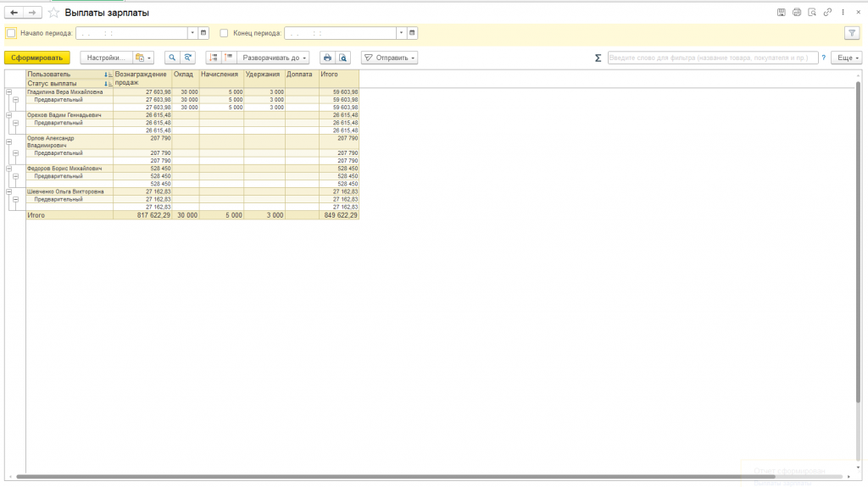Open the Начало периода date dropdown arrow

click(192, 33)
